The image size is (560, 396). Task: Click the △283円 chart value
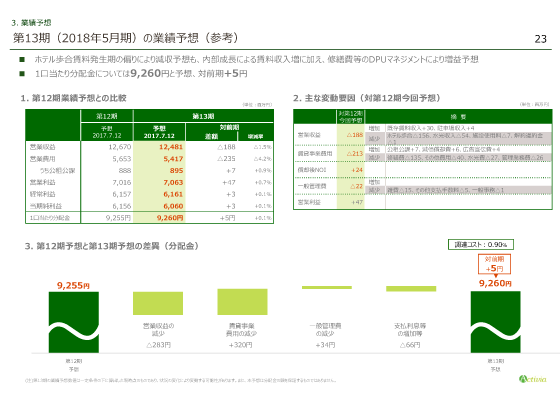(158, 345)
